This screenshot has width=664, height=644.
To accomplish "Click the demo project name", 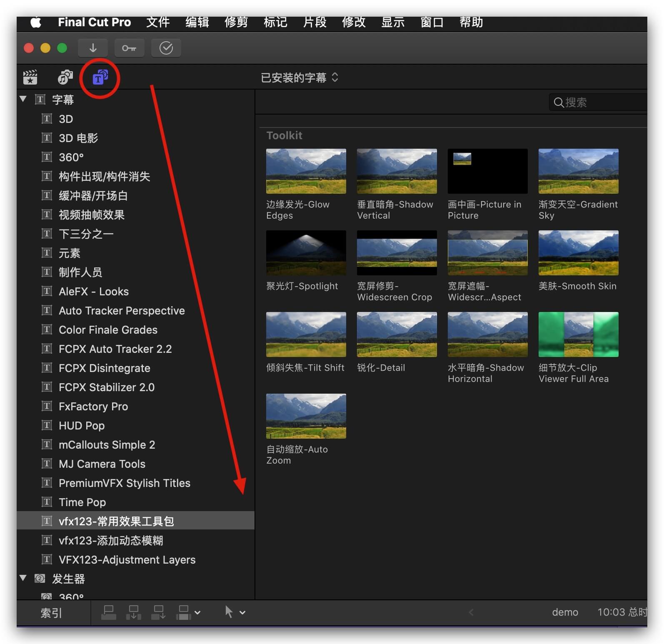I will coord(565,612).
